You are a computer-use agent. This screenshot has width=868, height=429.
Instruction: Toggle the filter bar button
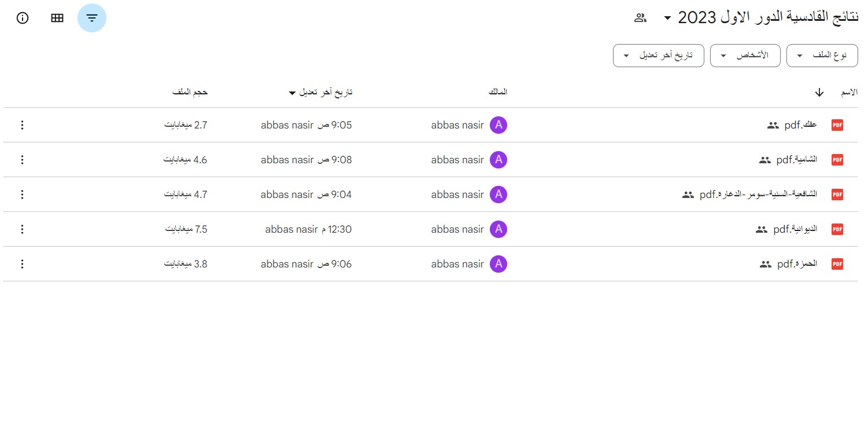coord(92,18)
